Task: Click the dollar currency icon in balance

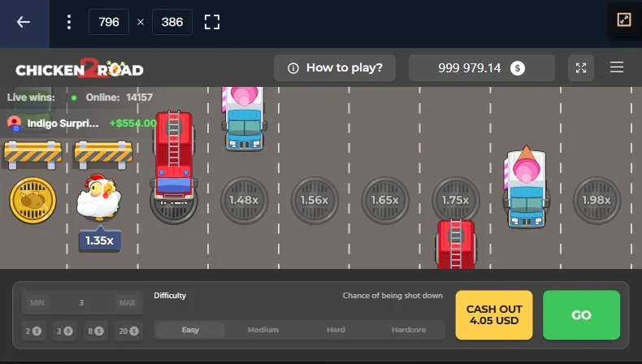Action: pos(518,68)
